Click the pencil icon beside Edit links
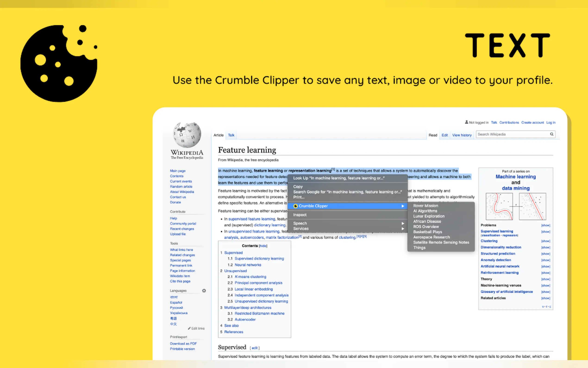The width and height of the screenshot is (588, 368). 189,328
